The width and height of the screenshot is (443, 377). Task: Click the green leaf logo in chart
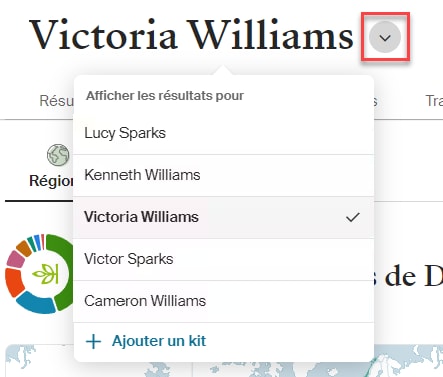click(46, 274)
